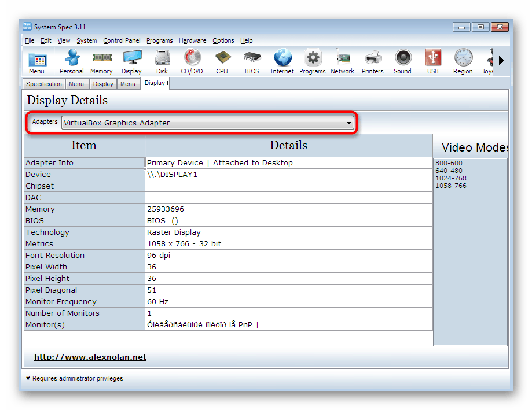Select the active Display tab

click(155, 83)
